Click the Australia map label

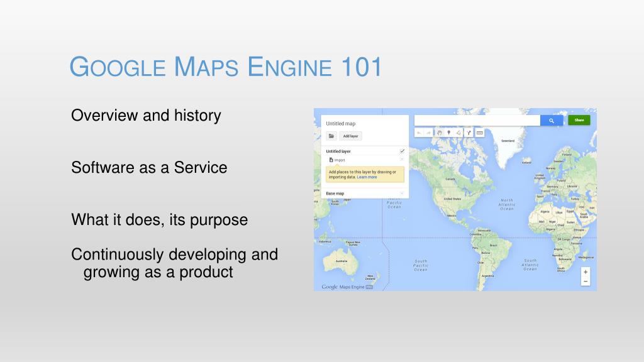[341, 261]
